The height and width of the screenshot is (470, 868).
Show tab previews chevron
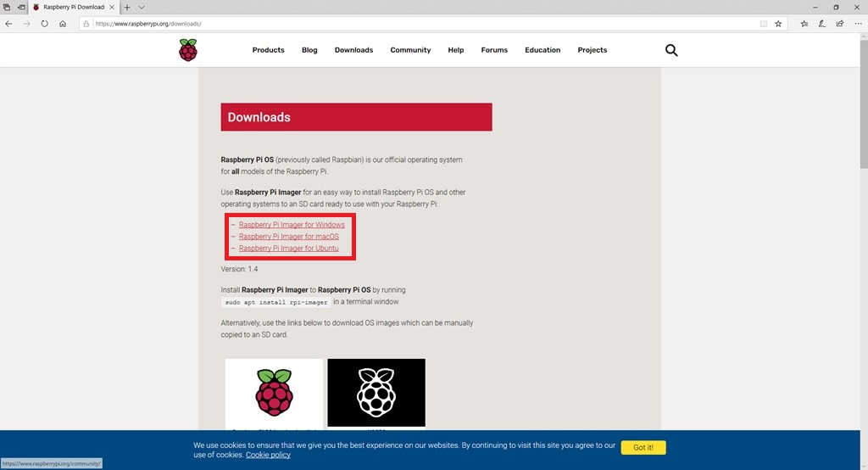point(142,7)
